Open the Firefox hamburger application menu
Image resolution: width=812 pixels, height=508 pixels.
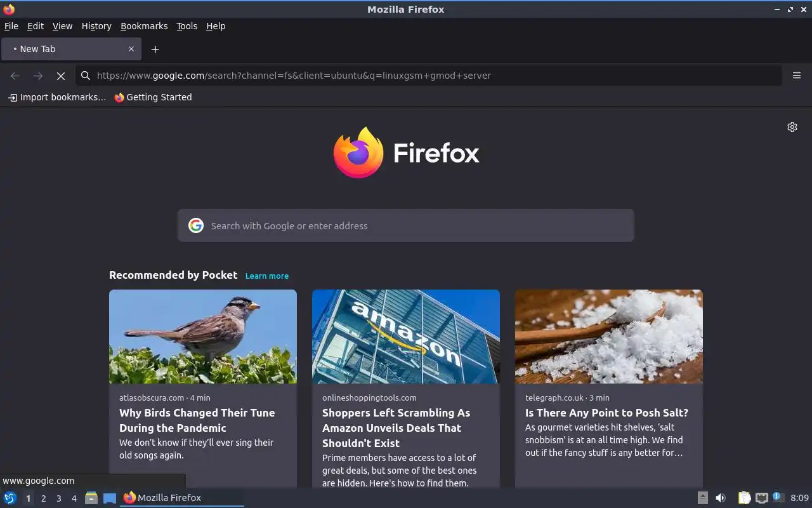click(797, 76)
